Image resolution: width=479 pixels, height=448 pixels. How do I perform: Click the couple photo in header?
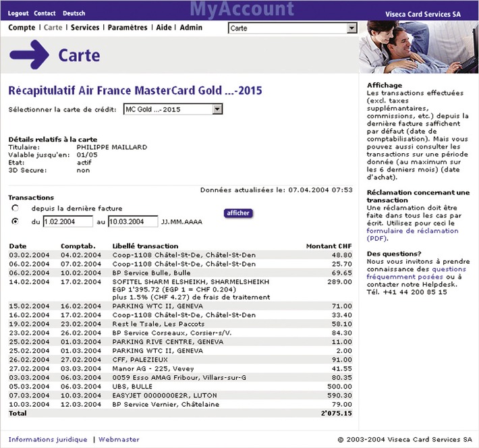point(418,47)
